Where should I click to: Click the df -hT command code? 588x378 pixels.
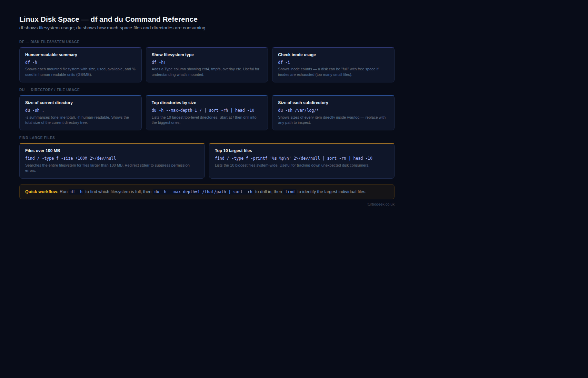159,62
